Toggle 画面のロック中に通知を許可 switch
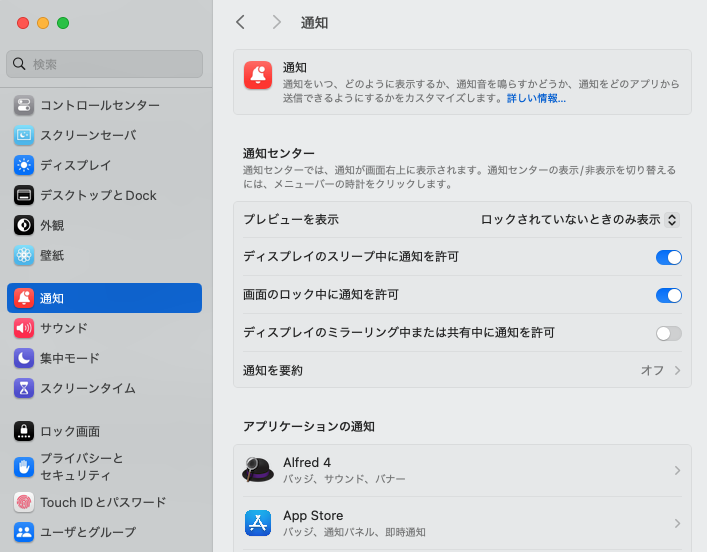Screen dimensions: 707x552 click(x=668, y=295)
